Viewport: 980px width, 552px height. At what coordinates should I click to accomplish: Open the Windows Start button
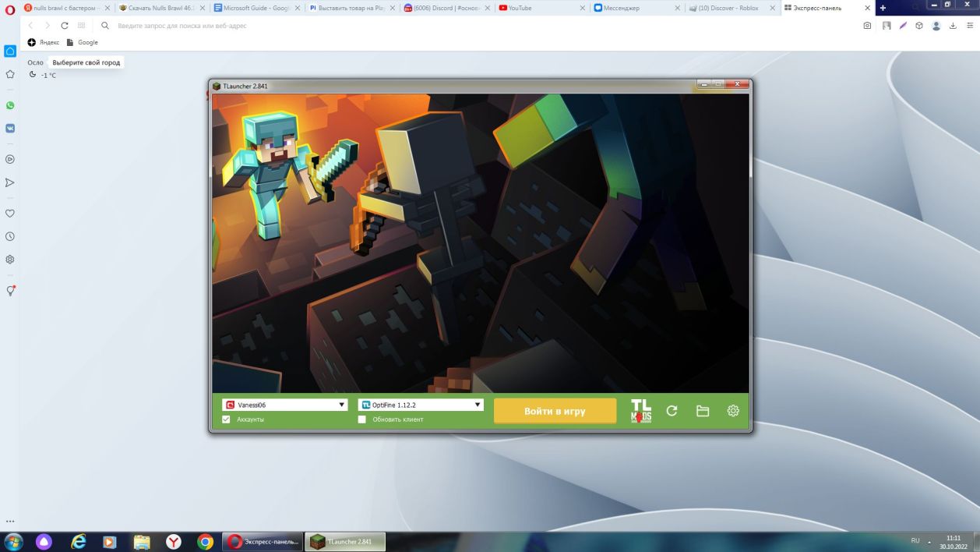[x=13, y=541]
